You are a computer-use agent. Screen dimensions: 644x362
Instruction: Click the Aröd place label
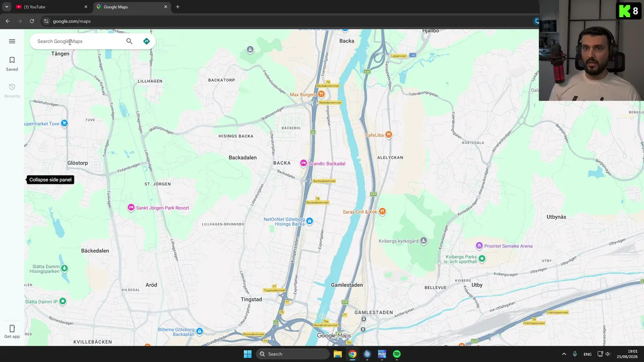[x=151, y=285]
